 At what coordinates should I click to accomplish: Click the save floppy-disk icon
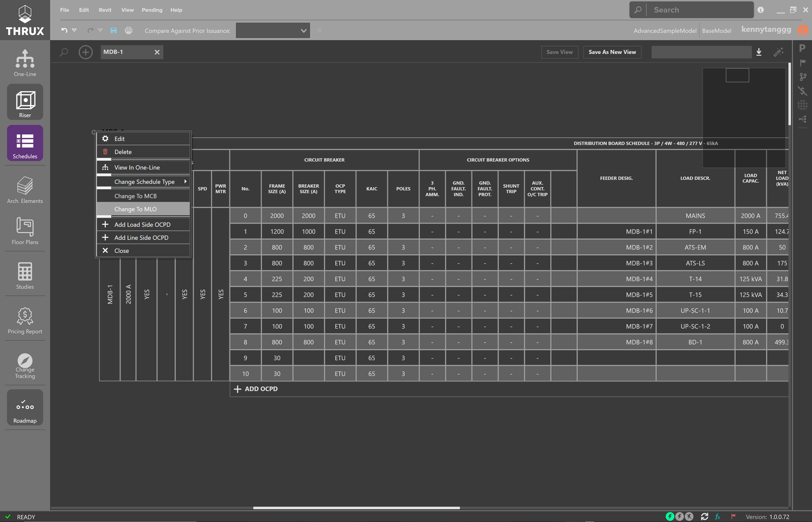pos(114,31)
